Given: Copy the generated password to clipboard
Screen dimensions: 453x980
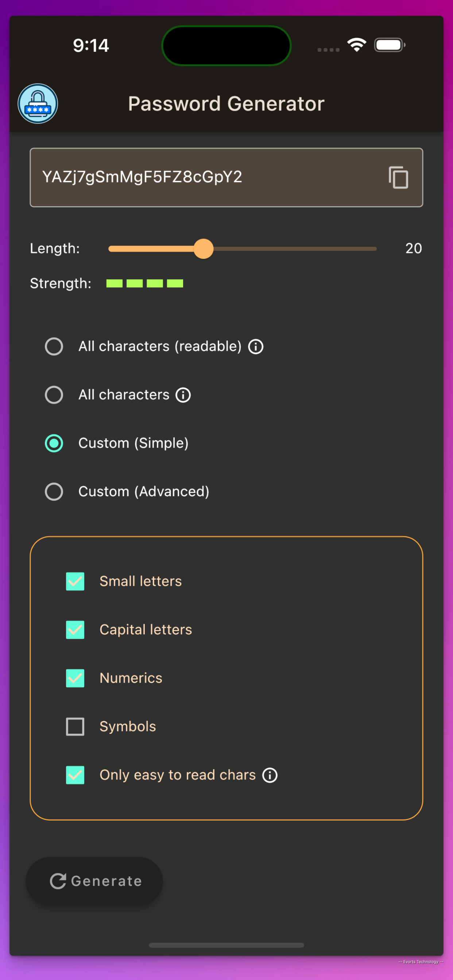Looking at the screenshot, I should coord(398,177).
